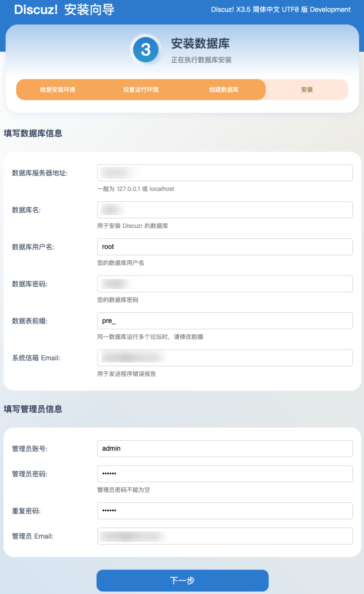The image size is (364, 594).
Task: Click the 数据表前缀: label
Action: [30, 321]
